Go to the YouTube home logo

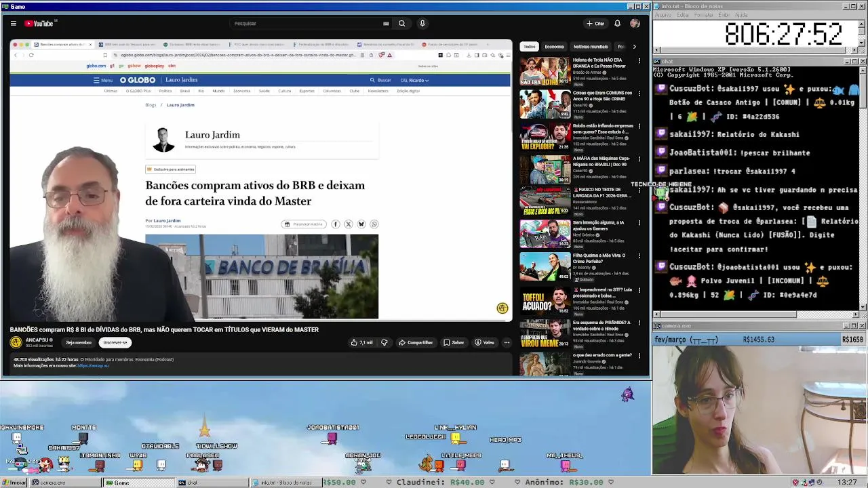tap(40, 23)
